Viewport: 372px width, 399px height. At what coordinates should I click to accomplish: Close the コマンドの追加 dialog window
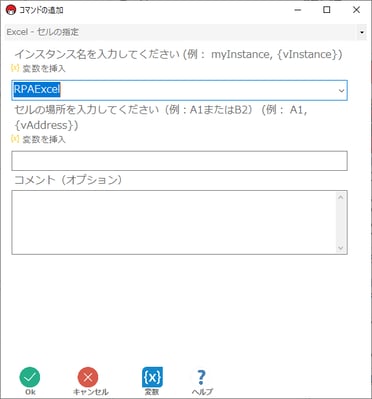[356, 10]
